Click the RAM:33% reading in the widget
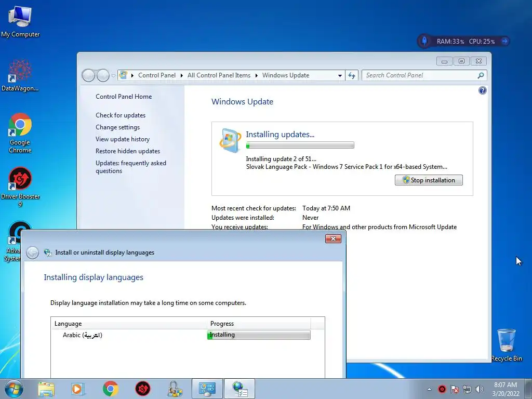The width and height of the screenshot is (532, 399). (x=450, y=42)
